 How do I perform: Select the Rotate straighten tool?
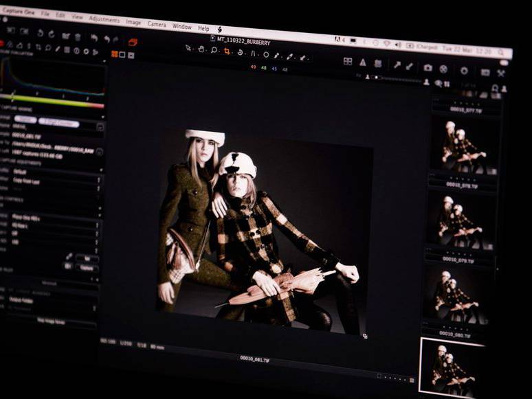pos(240,53)
